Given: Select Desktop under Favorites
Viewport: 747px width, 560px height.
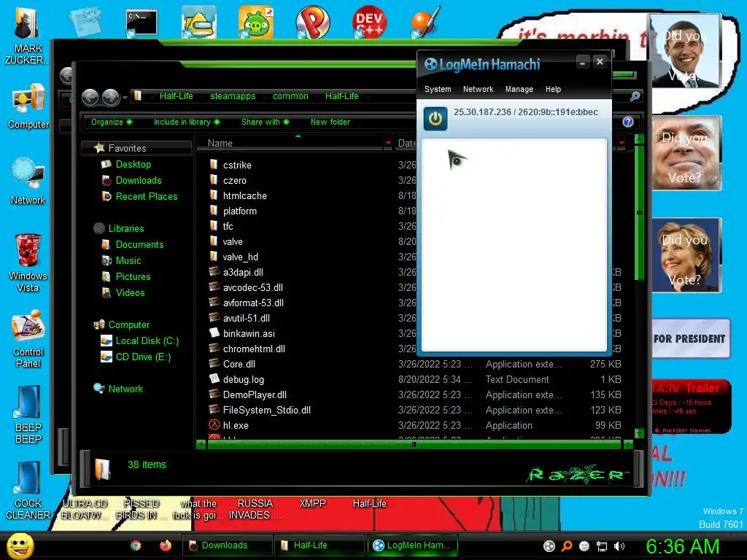Looking at the screenshot, I should click(133, 164).
